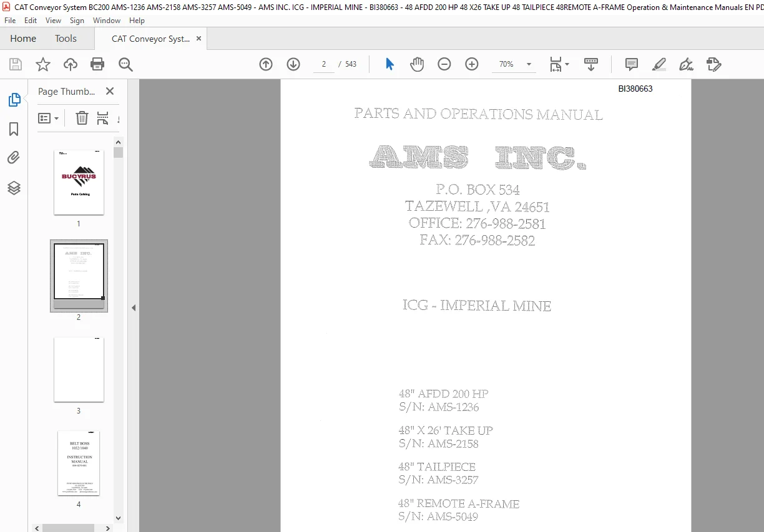Open the fit page options dropdown
The width and height of the screenshot is (764, 532).
[x=559, y=64]
